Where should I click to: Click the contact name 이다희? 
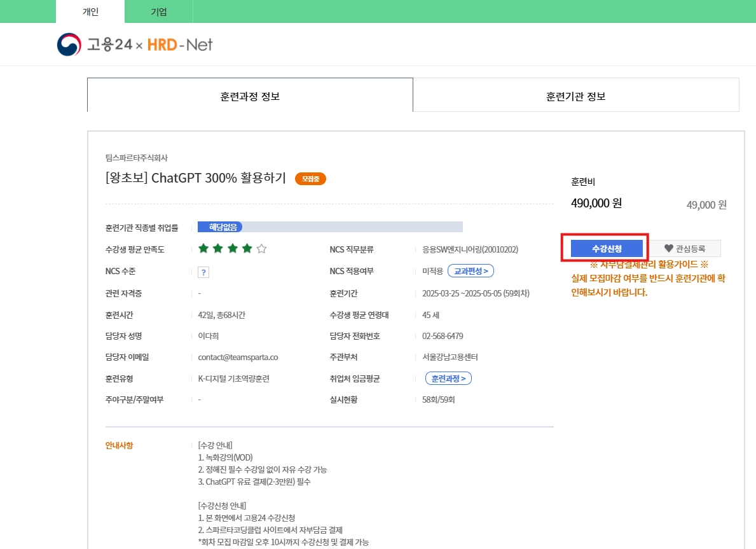tap(209, 337)
